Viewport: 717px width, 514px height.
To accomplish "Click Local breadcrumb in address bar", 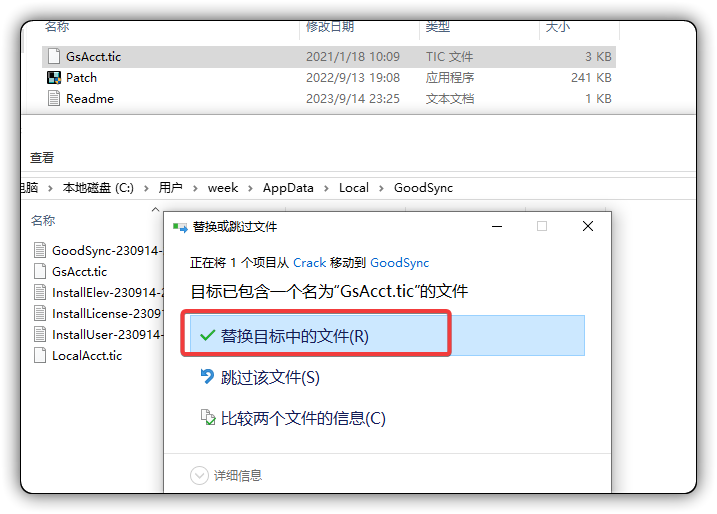I will click(x=354, y=187).
